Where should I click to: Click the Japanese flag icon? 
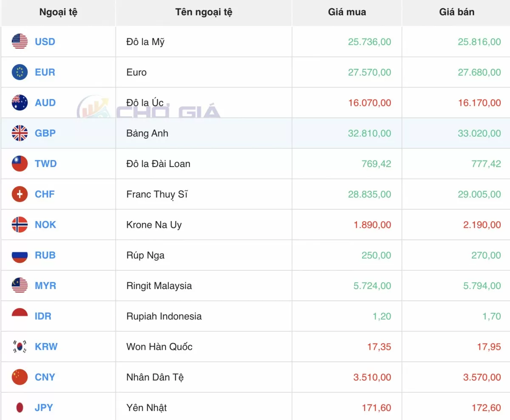[x=20, y=408]
